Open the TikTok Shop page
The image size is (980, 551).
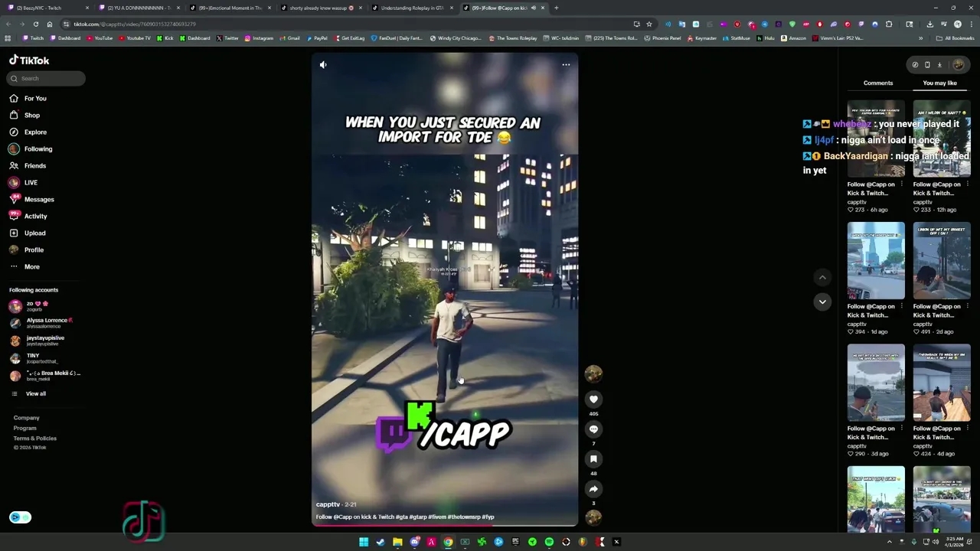24,115
